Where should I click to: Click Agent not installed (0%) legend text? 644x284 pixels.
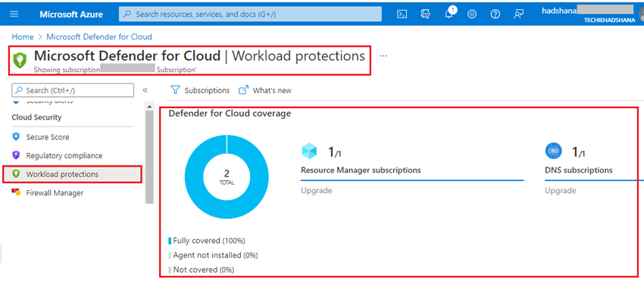pyautogui.click(x=216, y=255)
